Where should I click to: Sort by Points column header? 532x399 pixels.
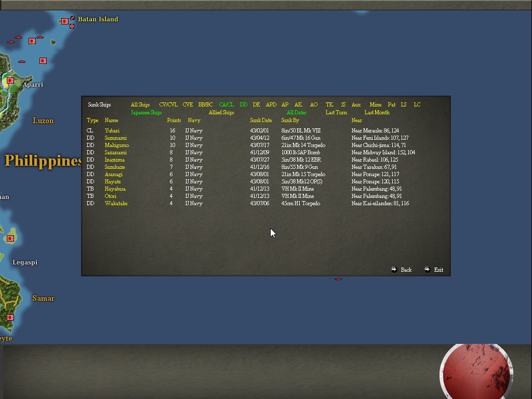174,120
